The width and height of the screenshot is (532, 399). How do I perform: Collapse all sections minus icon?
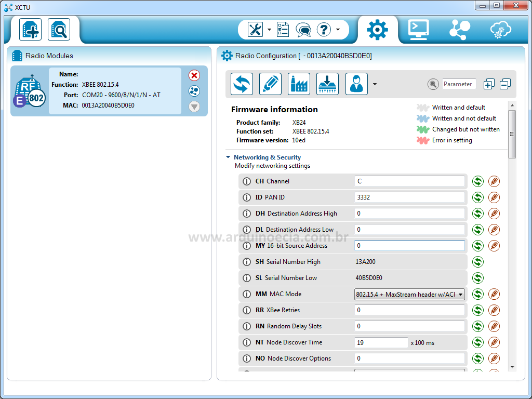pos(505,84)
